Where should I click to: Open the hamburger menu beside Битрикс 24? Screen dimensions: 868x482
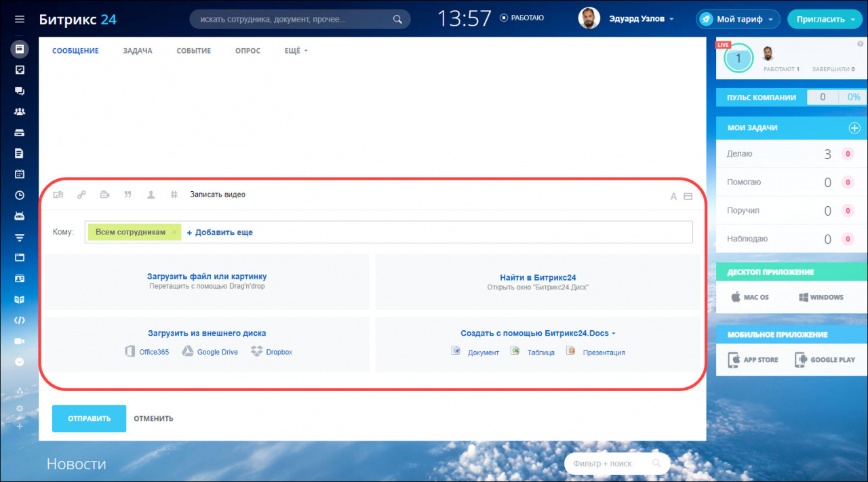pyautogui.click(x=20, y=20)
